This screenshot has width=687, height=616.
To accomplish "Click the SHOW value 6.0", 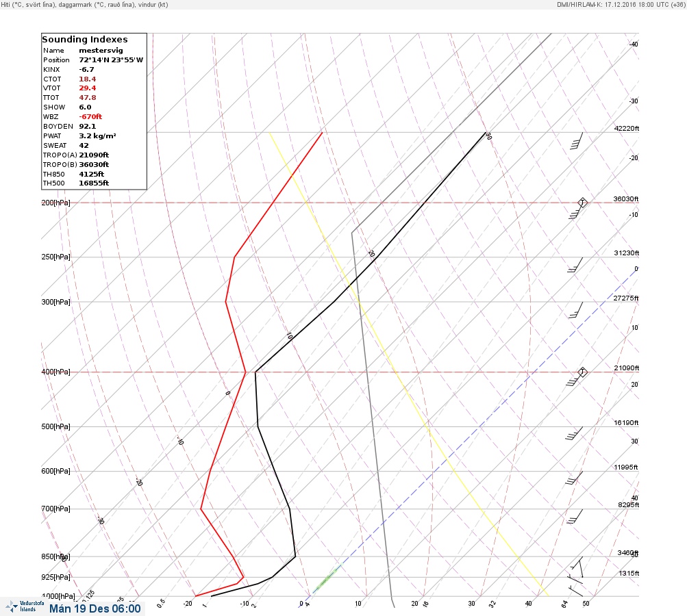I will [x=85, y=107].
